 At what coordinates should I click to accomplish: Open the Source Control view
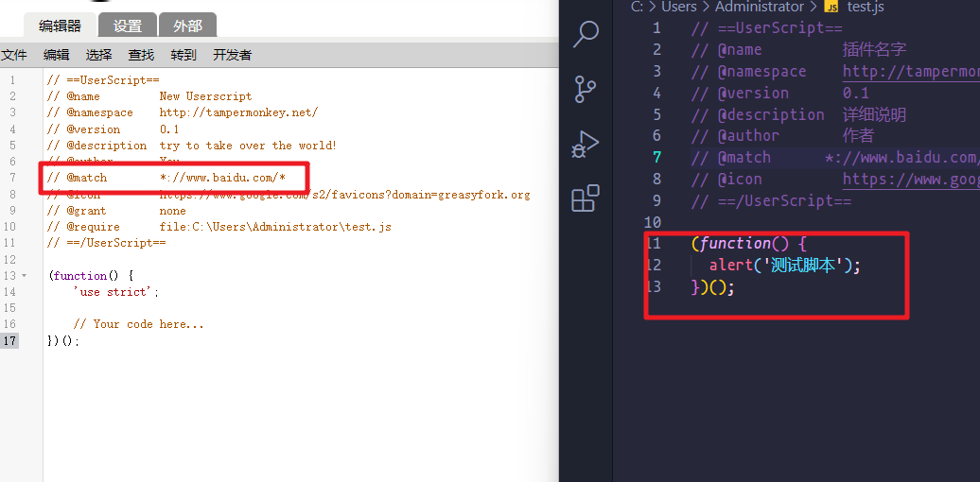pos(586,89)
